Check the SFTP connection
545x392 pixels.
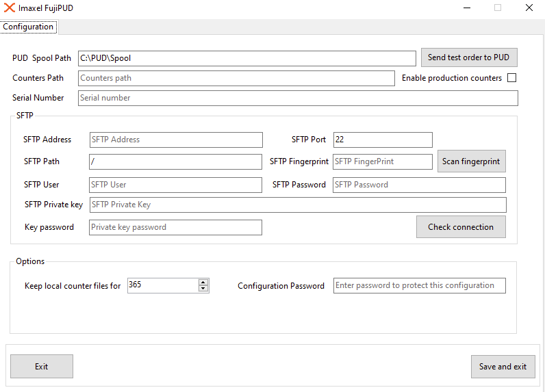461,226
